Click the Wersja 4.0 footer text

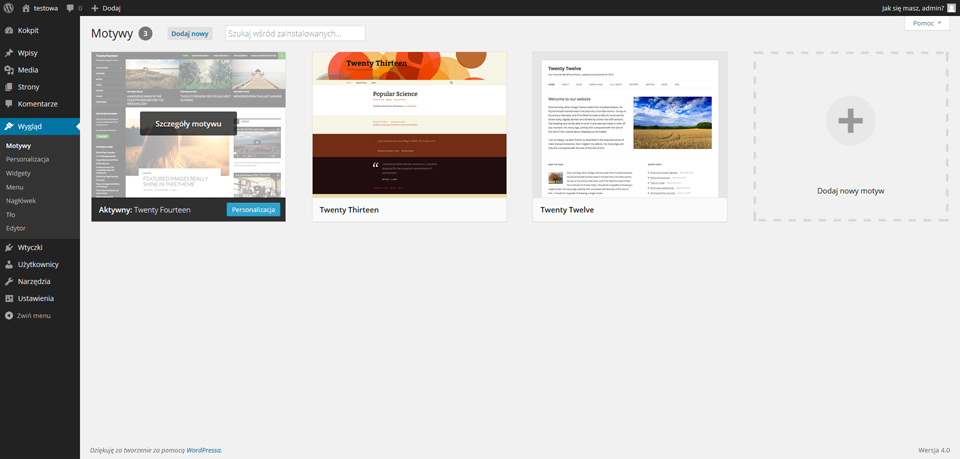[x=934, y=450]
